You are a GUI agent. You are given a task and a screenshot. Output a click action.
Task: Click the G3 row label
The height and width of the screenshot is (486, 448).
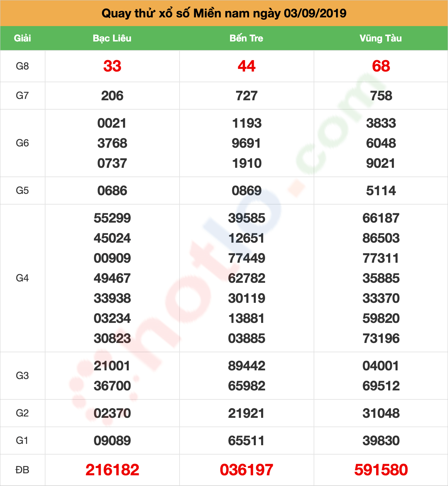pyautogui.click(x=22, y=376)
